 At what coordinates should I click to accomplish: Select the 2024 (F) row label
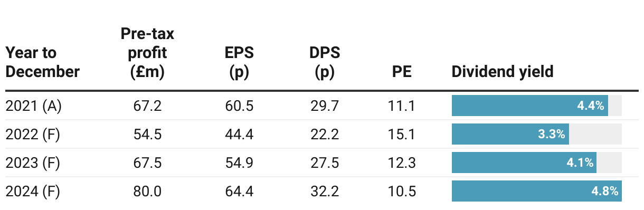(33, 191)
